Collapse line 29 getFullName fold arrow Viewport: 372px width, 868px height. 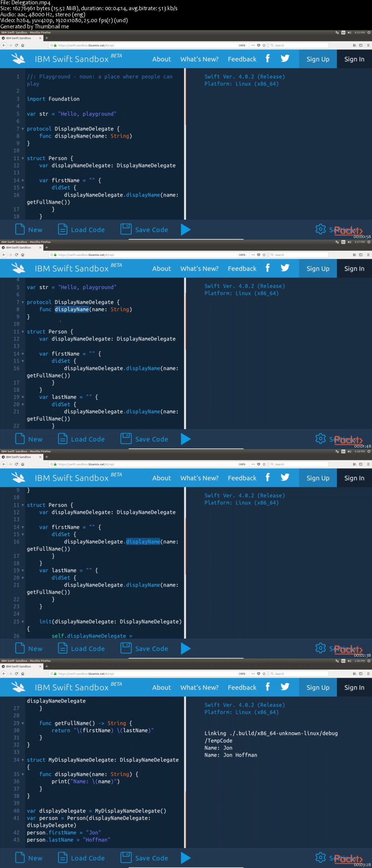tap(23, 723)
